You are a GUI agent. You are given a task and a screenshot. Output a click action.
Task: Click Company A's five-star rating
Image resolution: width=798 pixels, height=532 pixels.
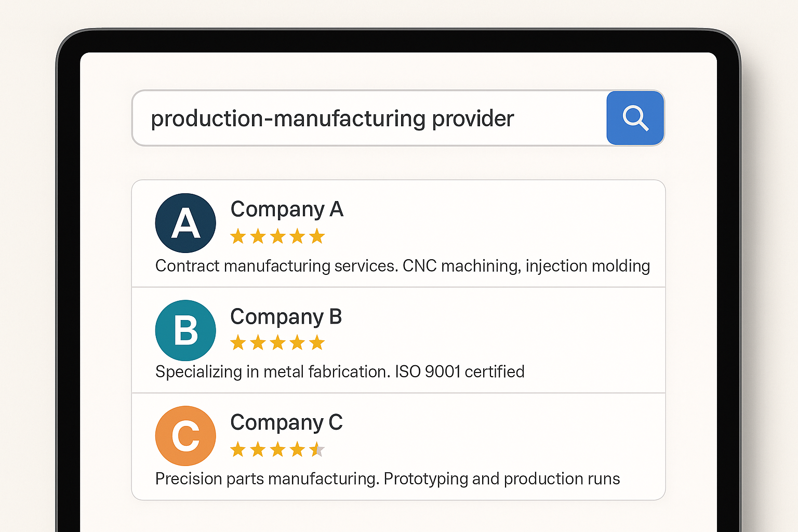point(277,237)
